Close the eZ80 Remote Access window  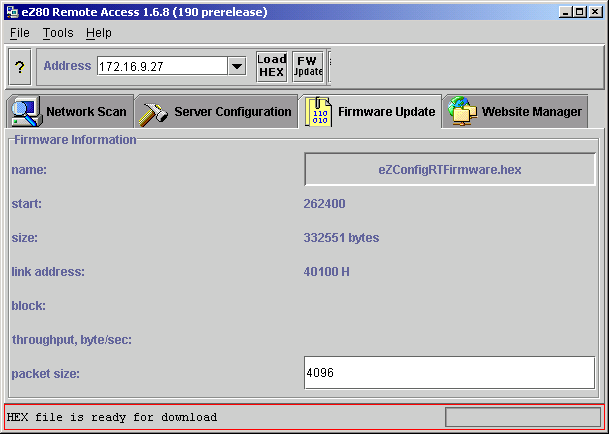pos(595,12)
